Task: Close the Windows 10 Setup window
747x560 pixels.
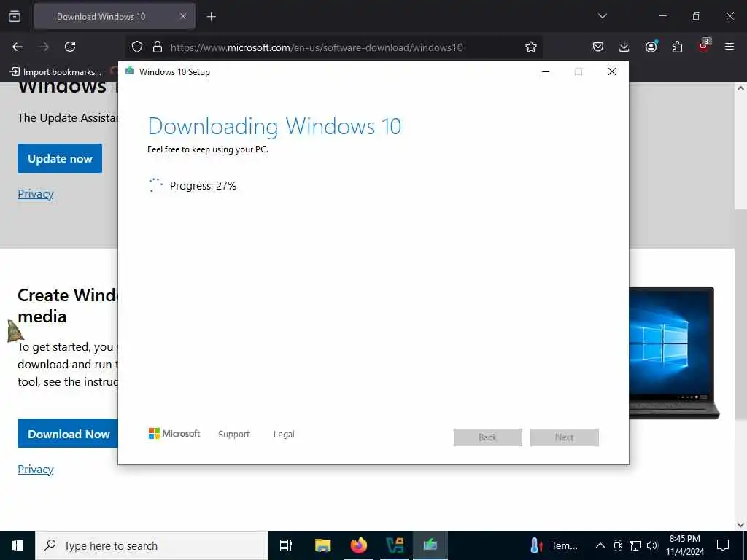Action: (x=612, y=72)
